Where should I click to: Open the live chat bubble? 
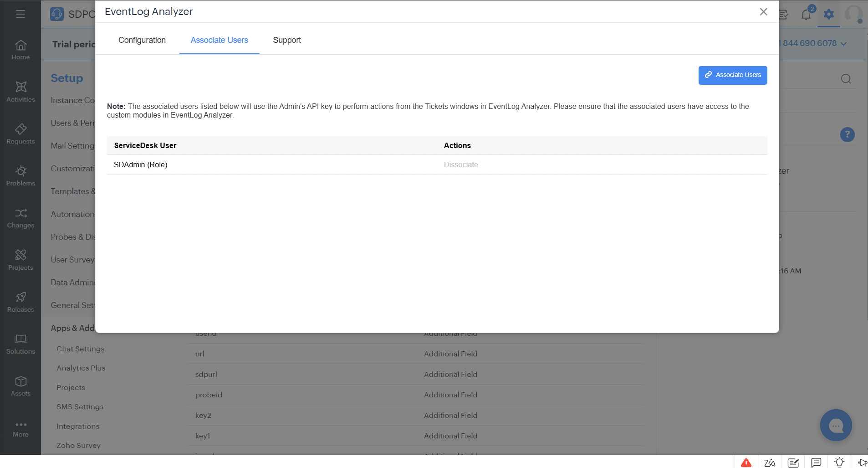tap(836, 425)
